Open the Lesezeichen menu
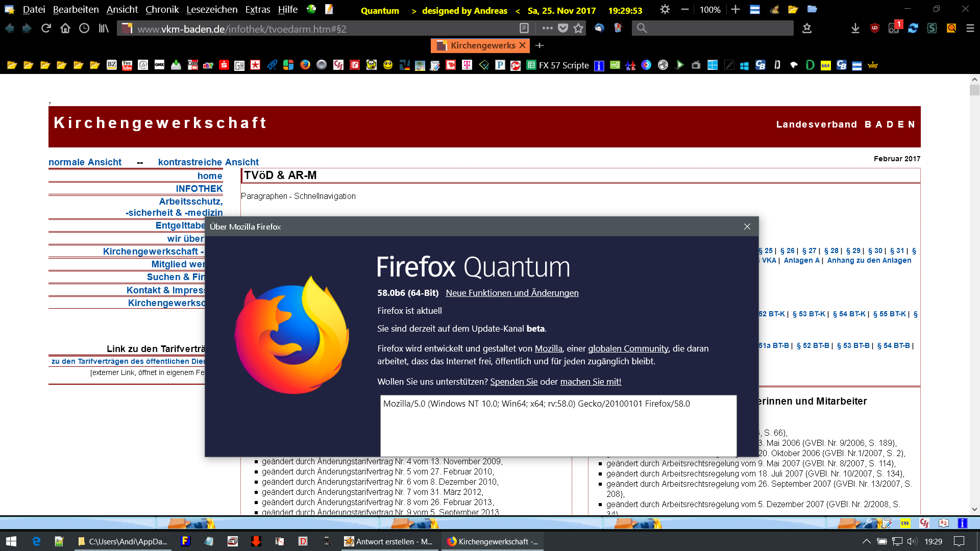The width and height of the screenshot is (980, 551). click(212, 10)
